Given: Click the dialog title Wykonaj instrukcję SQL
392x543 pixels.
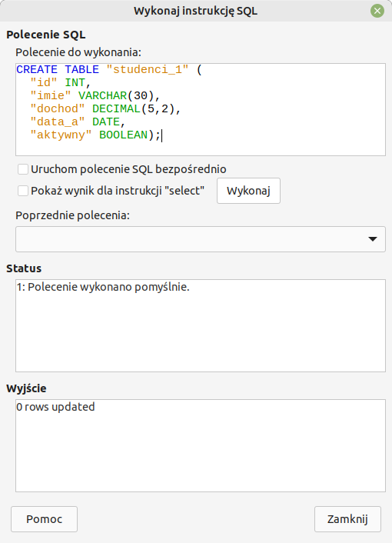Looking at the screenshot, I should [195, 11].
